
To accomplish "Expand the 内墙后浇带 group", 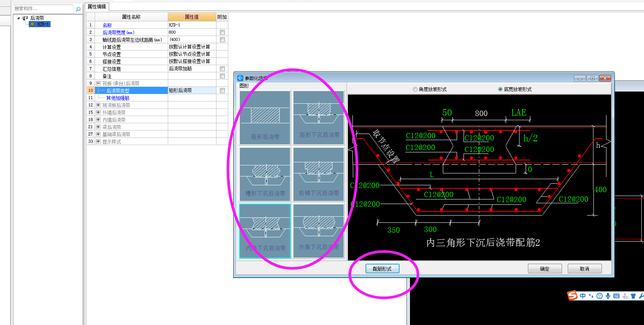I will coord(98,120).
